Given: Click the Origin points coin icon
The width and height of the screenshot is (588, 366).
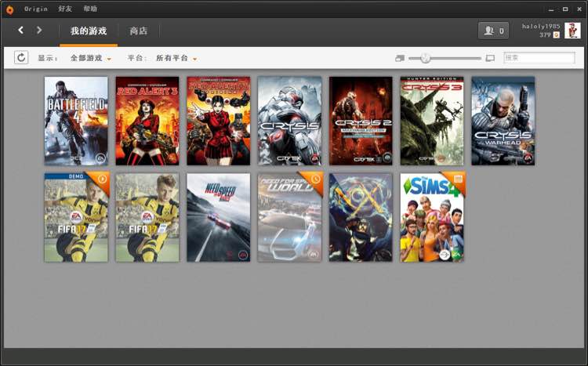Looking at the screenshot, I should [x=556, y=34].
